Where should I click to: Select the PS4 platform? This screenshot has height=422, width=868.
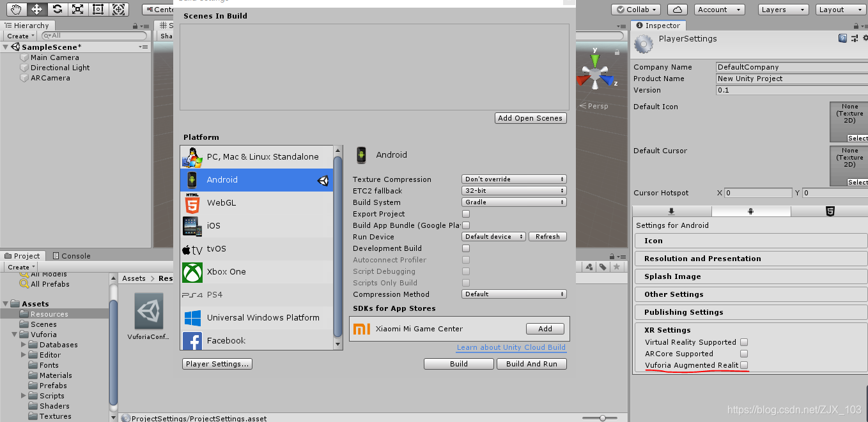pos(257,294)
